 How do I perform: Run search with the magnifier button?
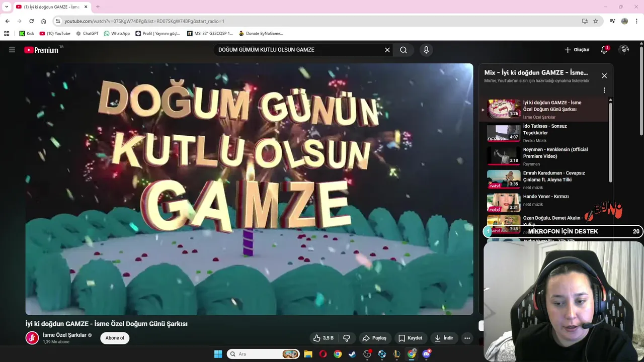[404, 50]
